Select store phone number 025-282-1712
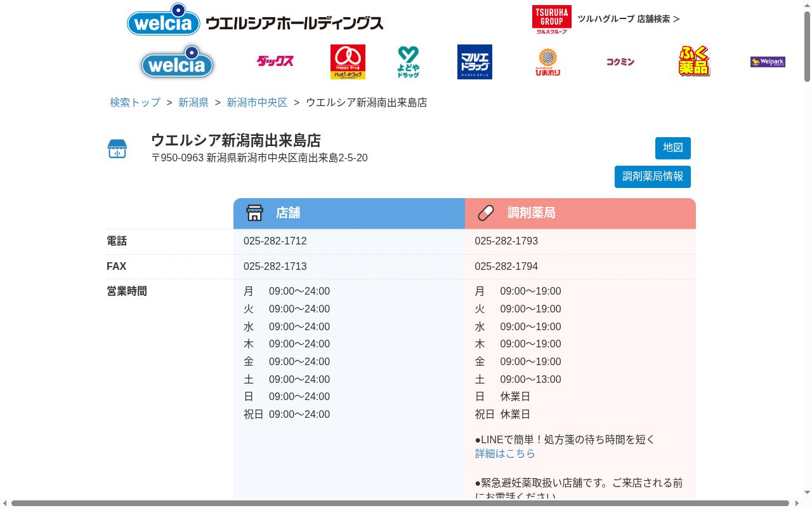This screenshot has height=508, width=812. tap(275, 241)
